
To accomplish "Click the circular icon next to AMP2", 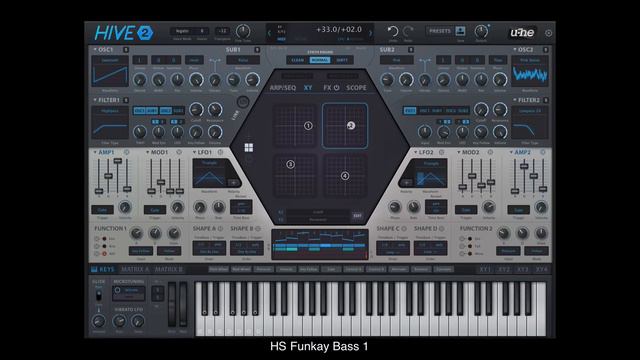I will [x=542, y=152].
